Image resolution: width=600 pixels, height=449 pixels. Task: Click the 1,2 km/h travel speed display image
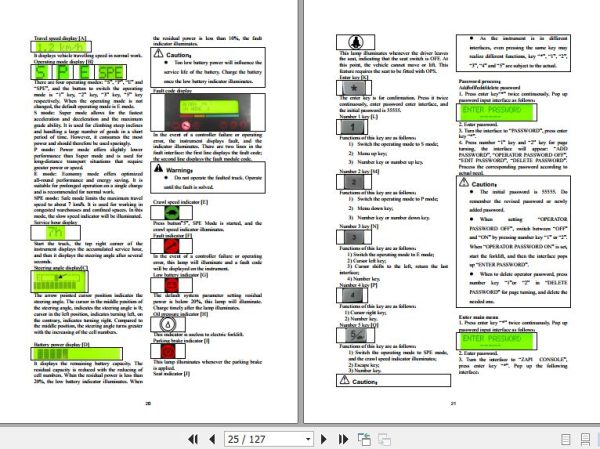pos(61,47)
